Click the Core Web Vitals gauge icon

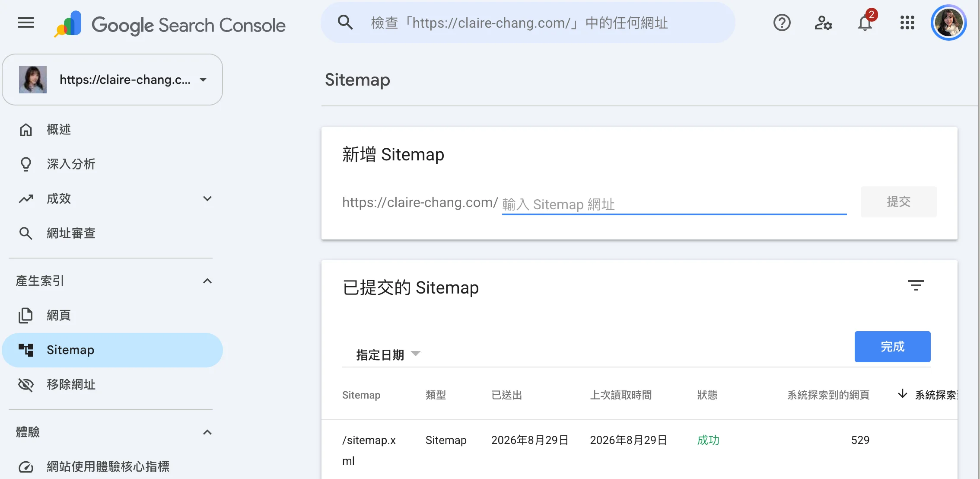pyautogui.click(x=26, y=467)
